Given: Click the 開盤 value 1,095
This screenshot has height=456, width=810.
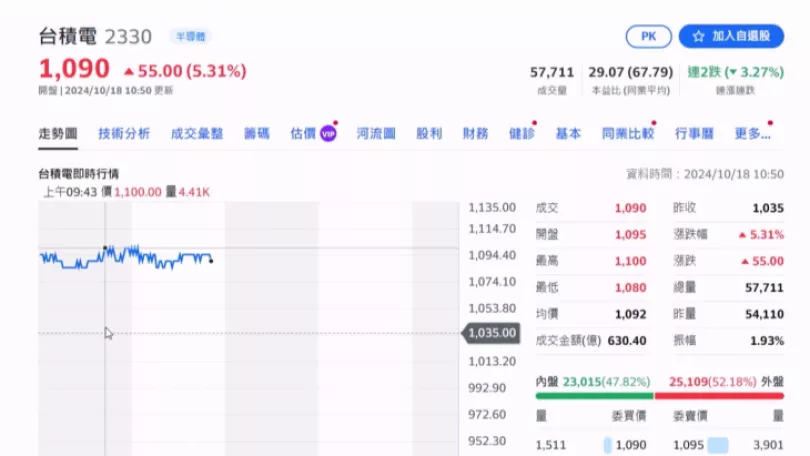Looking at the screenshot, I should 630,234.
